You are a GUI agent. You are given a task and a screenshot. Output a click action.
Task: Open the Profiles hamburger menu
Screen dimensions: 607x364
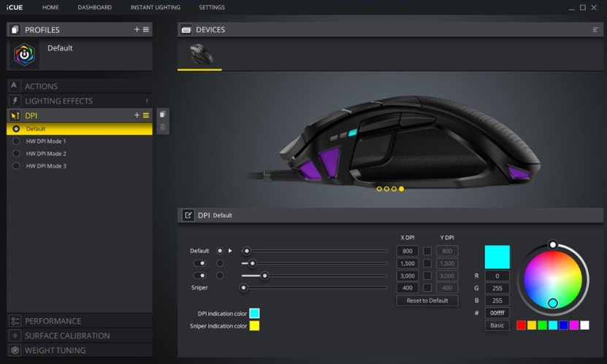[x=146, y=29]
